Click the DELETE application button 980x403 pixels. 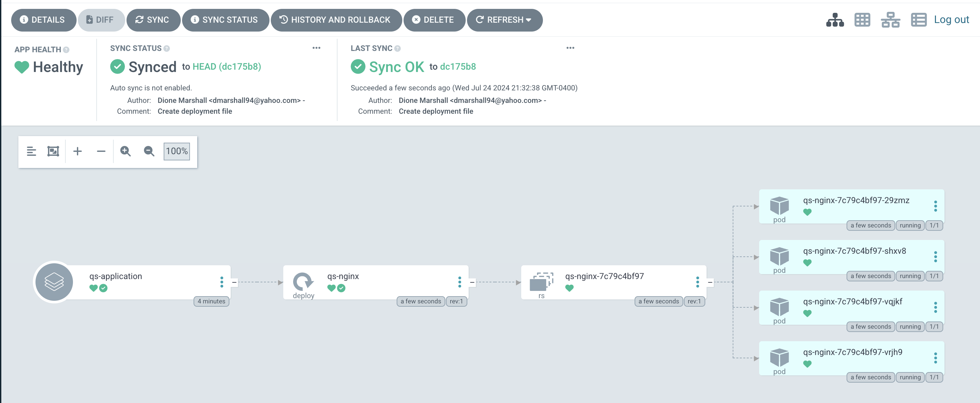click(434, 20)
